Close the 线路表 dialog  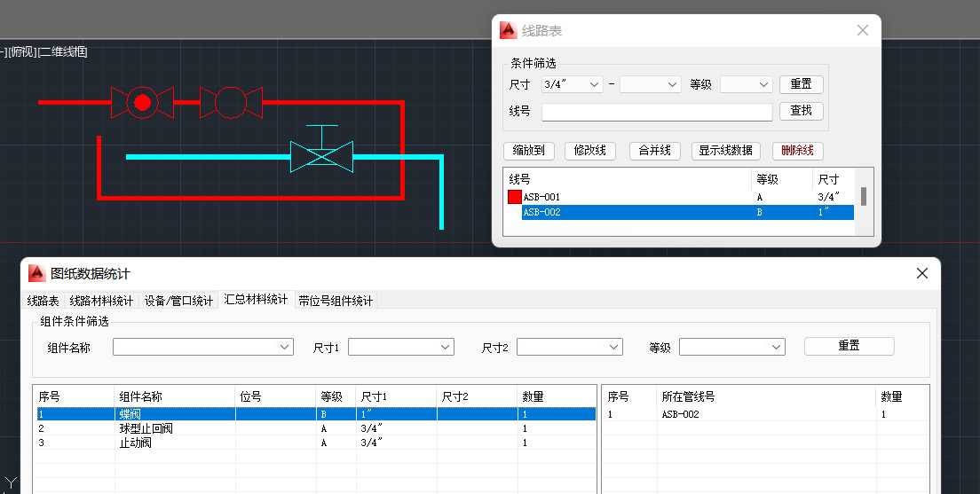[862, 30]
